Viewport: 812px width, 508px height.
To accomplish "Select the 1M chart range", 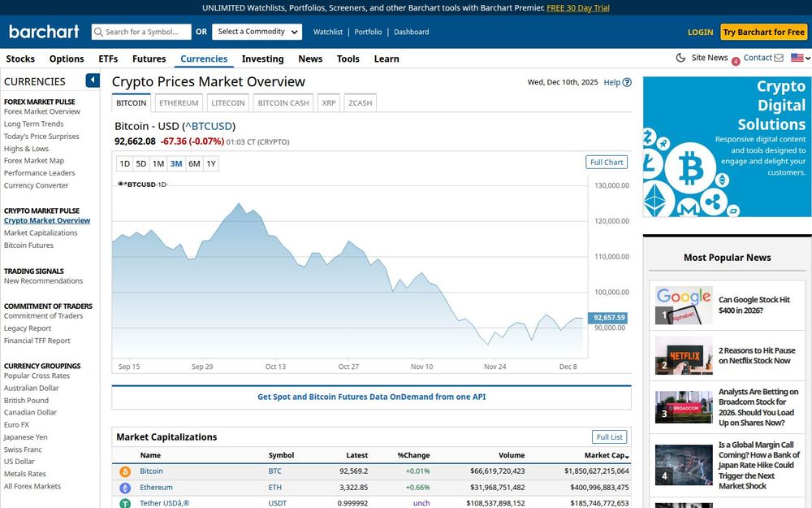I will pos(158,164).
